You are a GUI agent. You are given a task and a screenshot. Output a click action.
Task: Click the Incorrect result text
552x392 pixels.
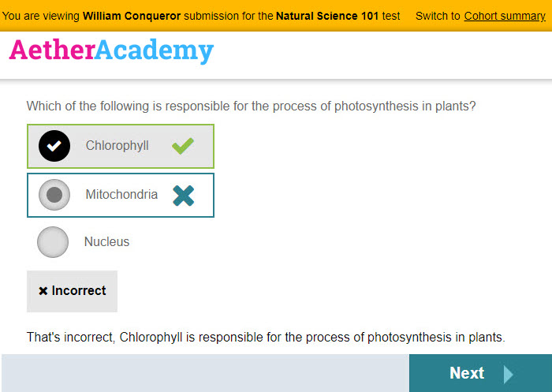click(x=79, y=291)
